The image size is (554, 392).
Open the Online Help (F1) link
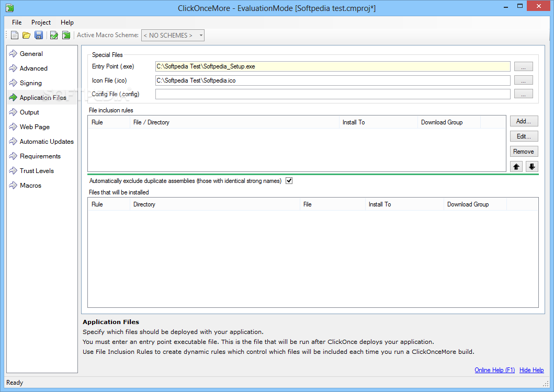click(x=494, y=370)
